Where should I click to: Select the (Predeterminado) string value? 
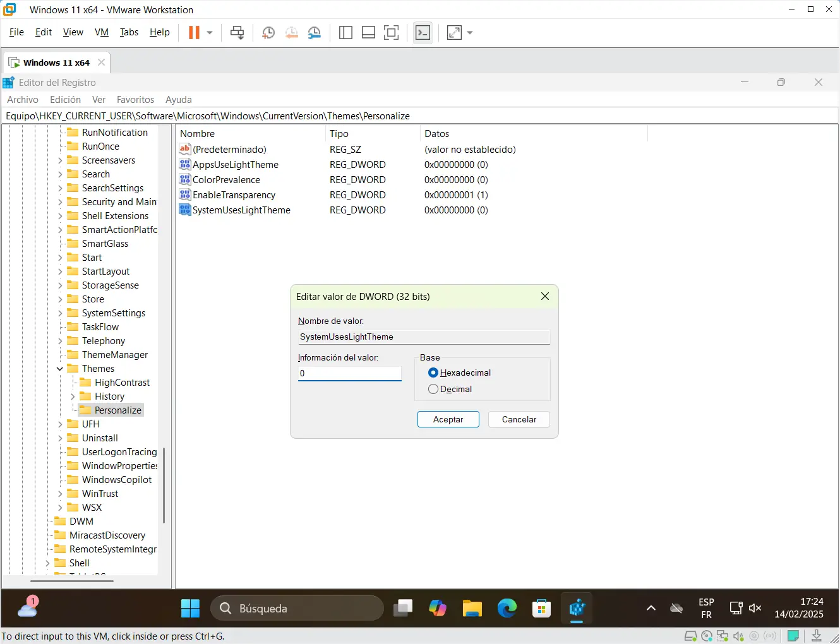click(229, 150)
